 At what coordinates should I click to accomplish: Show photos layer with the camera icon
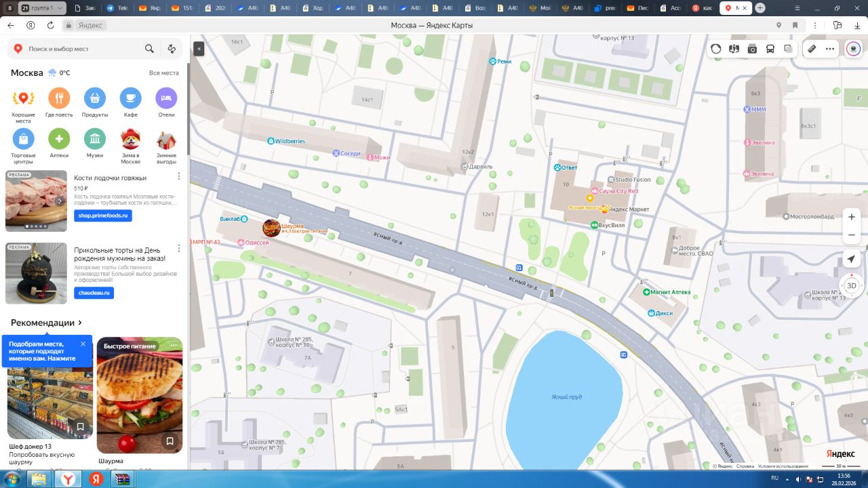click(x=752, y=49)
